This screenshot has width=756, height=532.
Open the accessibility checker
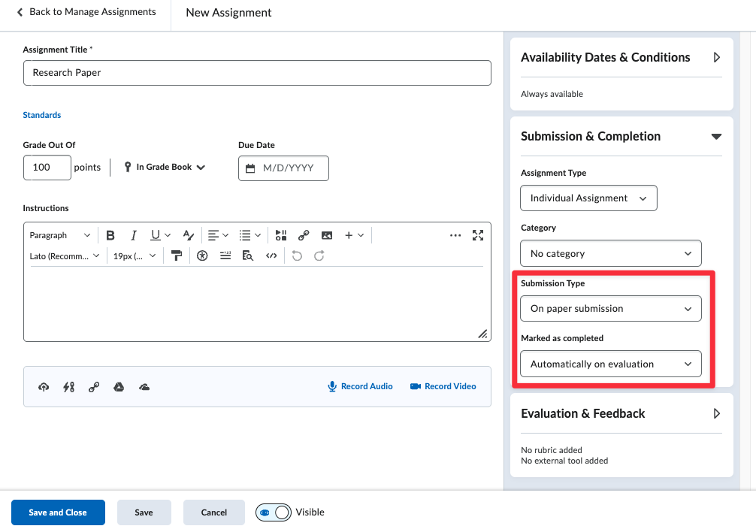pyautogui.click(x=202, y=255)
